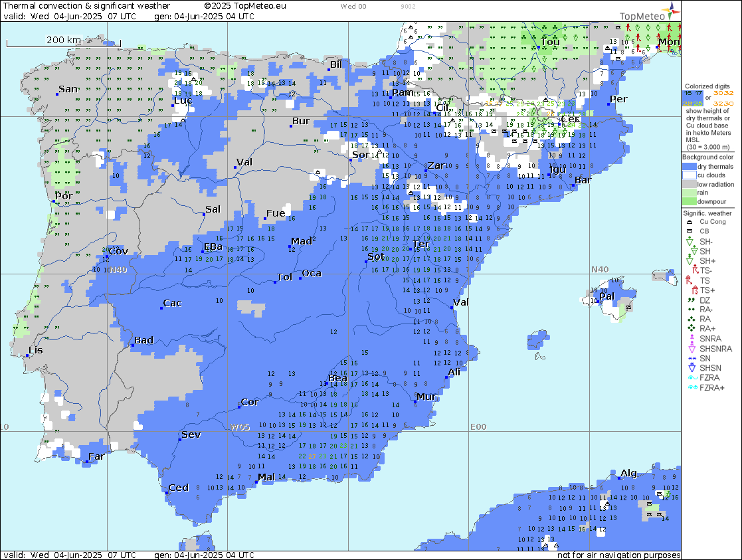742x560 pixels.
Task: Click the SHSNRA legend symbol
Action: [x=692, y=348]
